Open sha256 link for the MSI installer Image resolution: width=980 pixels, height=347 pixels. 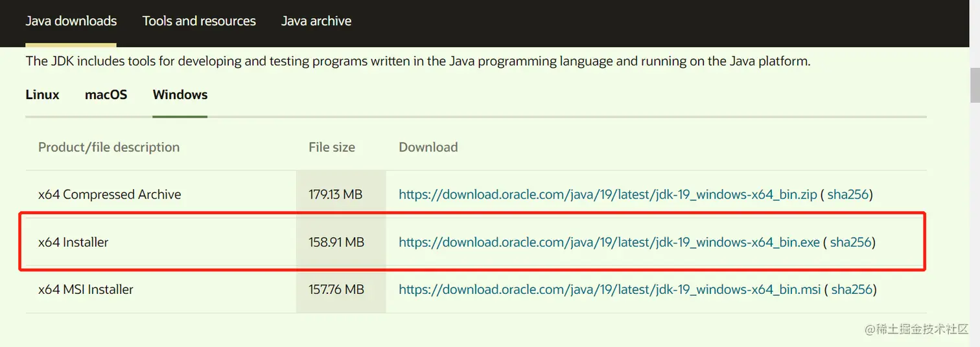tap(852, 289)
